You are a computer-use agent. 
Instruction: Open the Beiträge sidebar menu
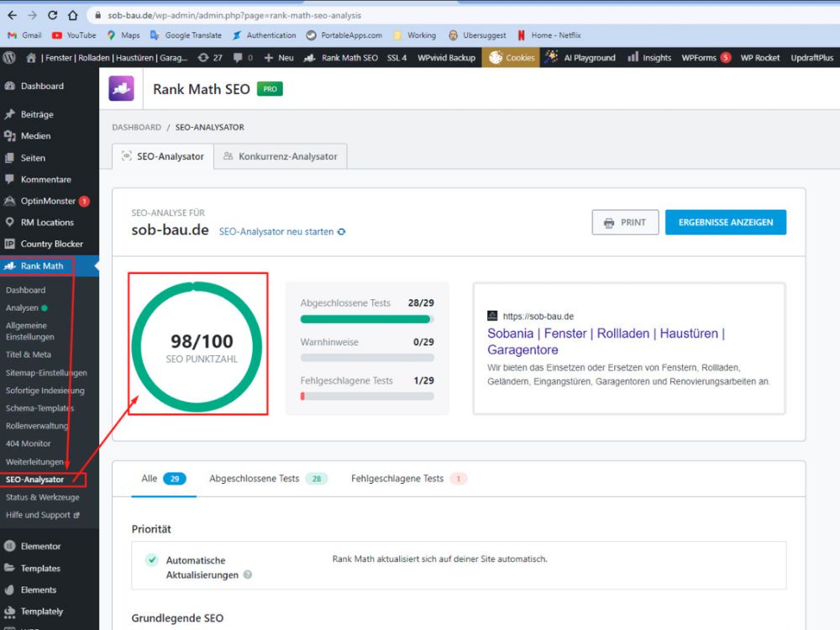[x=50, y=114]
